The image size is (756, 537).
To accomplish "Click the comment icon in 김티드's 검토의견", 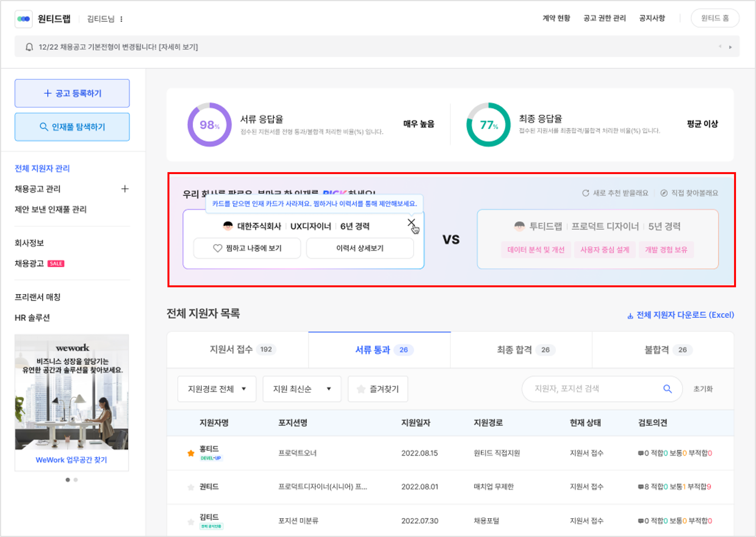I will [x=641, y=521].
